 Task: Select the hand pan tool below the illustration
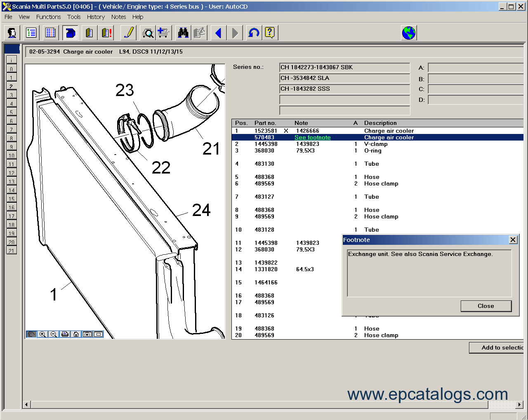31,334
